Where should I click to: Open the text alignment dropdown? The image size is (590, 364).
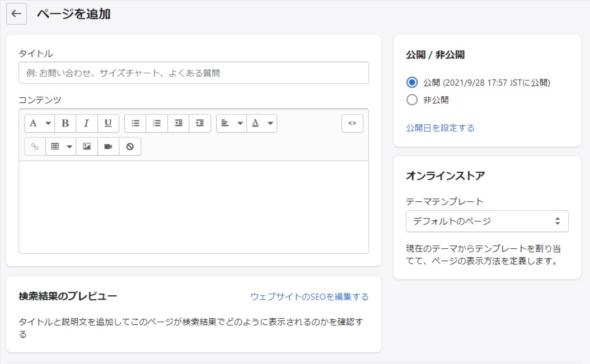point(232,123)
